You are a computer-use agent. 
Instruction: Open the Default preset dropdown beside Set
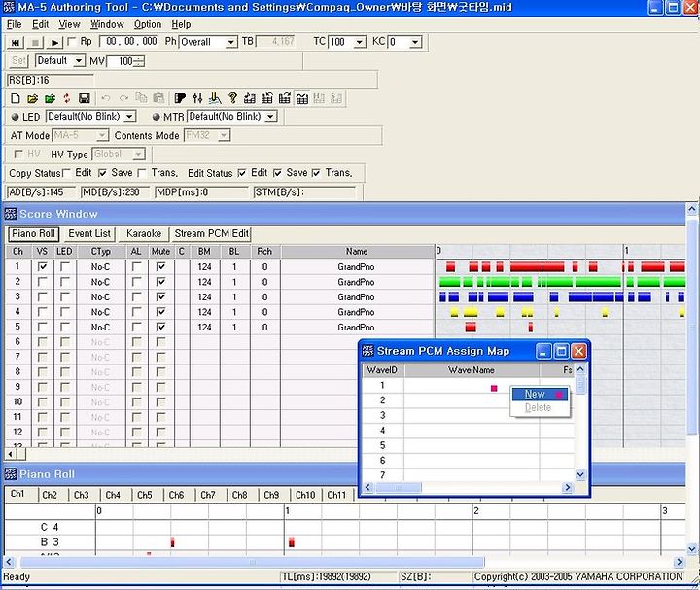(x=79, y=61)
